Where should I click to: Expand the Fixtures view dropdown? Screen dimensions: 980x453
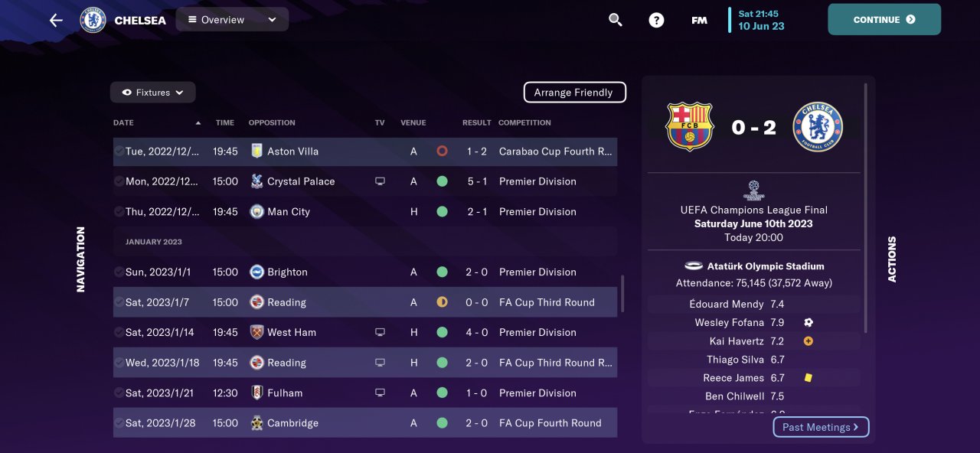tap(153, 93)
